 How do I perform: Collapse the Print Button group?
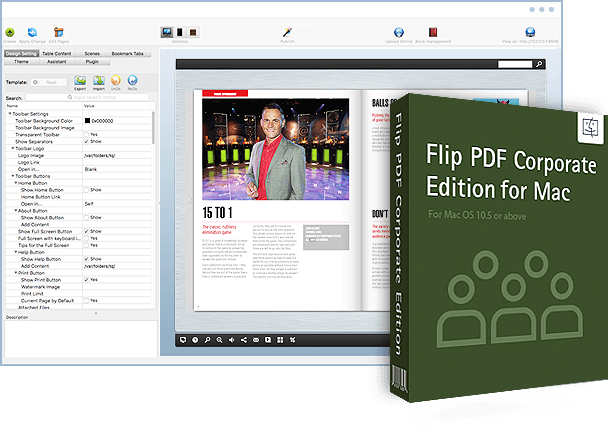coord(16,273)
